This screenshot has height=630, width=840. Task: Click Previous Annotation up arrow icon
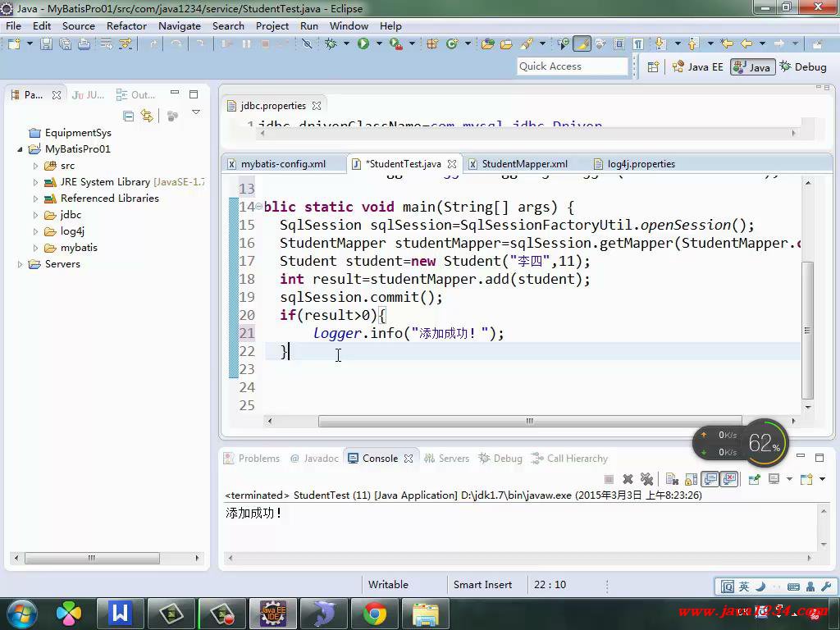click(x=693, y=44)
